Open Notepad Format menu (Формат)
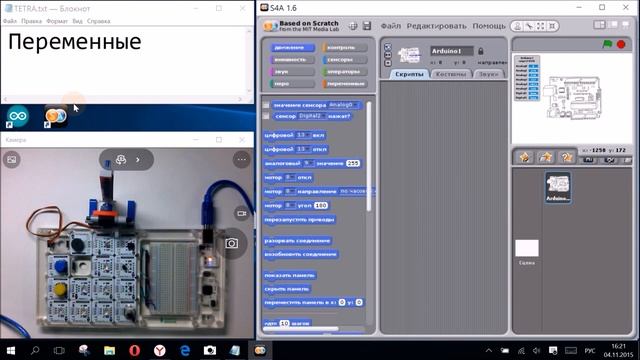 [x=57, y=21]
